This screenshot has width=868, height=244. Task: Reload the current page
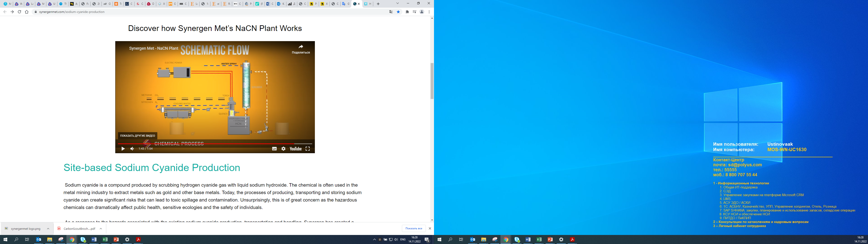coord(19,12)
